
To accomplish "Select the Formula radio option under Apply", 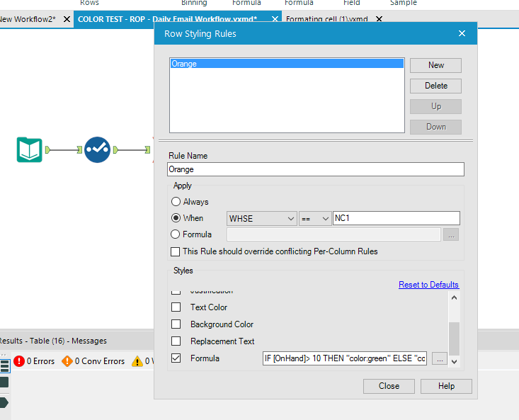I will [x=175, y=234].
